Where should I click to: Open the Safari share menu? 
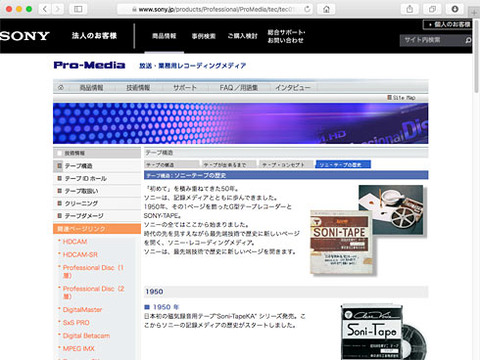(x=410, y=9)
